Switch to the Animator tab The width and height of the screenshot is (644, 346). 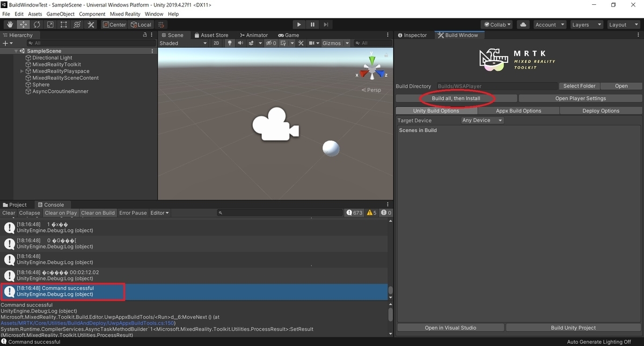pos(253,35)
